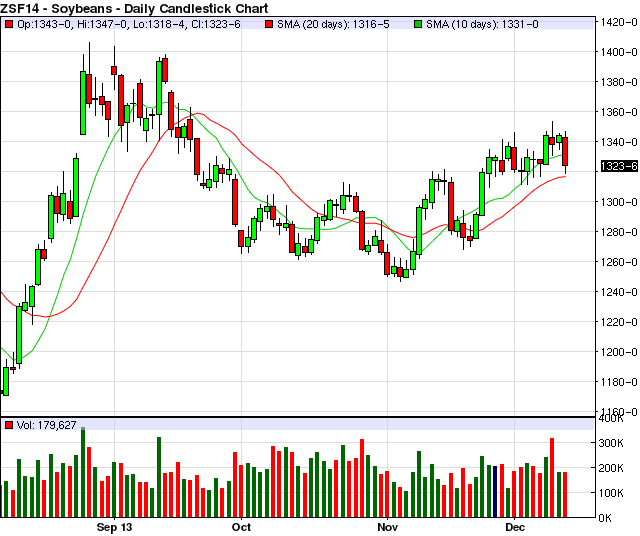The height and width of the screenshot is (536, 640).
Task: Click the 'SMA (10 days): 1331-0' label
Action: point(482,24)
